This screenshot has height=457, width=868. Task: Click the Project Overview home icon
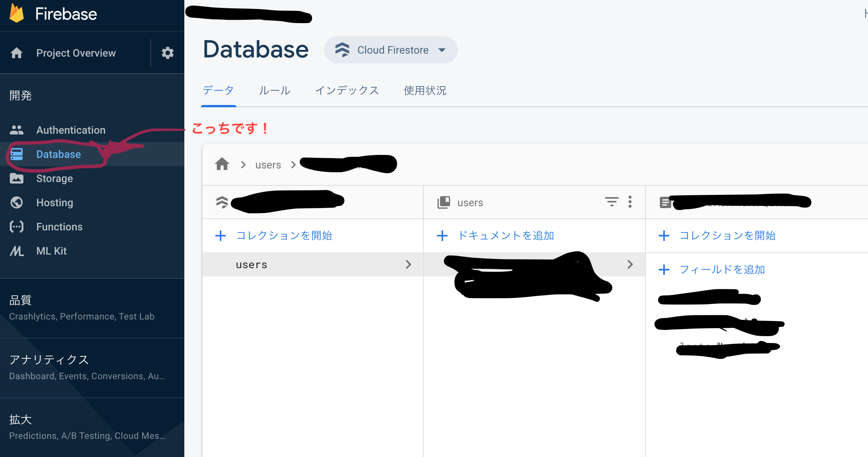[x=17, y=53]
